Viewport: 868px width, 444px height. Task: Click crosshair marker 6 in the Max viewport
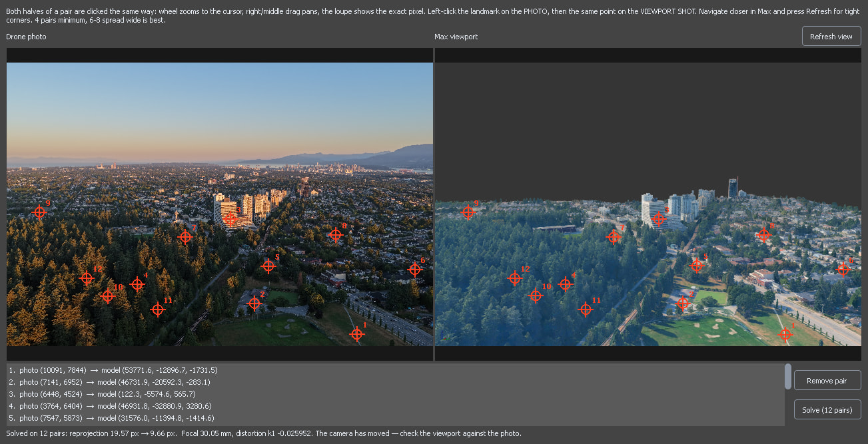(843, 270)
